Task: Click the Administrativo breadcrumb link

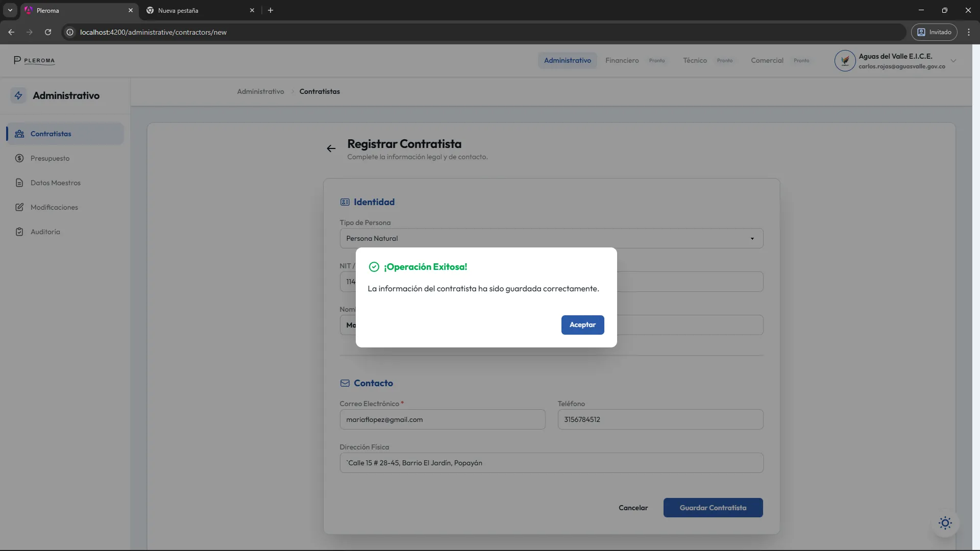Action: [260, 91]
